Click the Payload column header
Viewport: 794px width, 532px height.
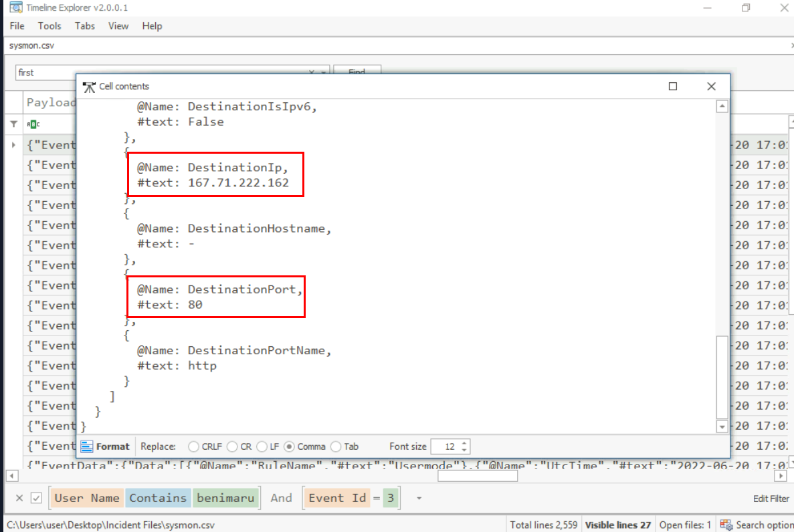click(49, 103)
